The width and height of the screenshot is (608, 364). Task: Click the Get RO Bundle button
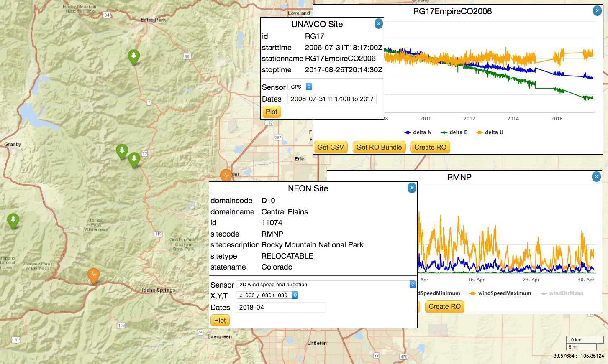[x=379, y=147]
